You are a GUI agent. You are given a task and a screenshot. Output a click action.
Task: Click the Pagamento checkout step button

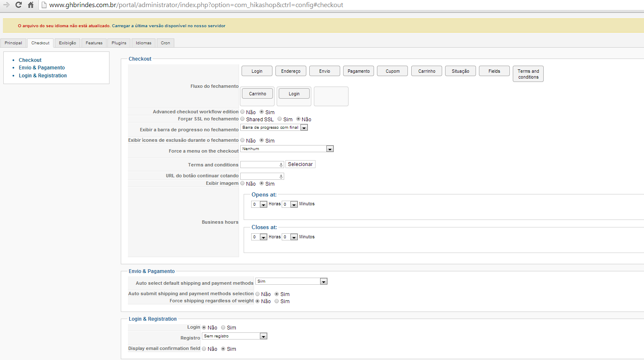coord(359,71)
